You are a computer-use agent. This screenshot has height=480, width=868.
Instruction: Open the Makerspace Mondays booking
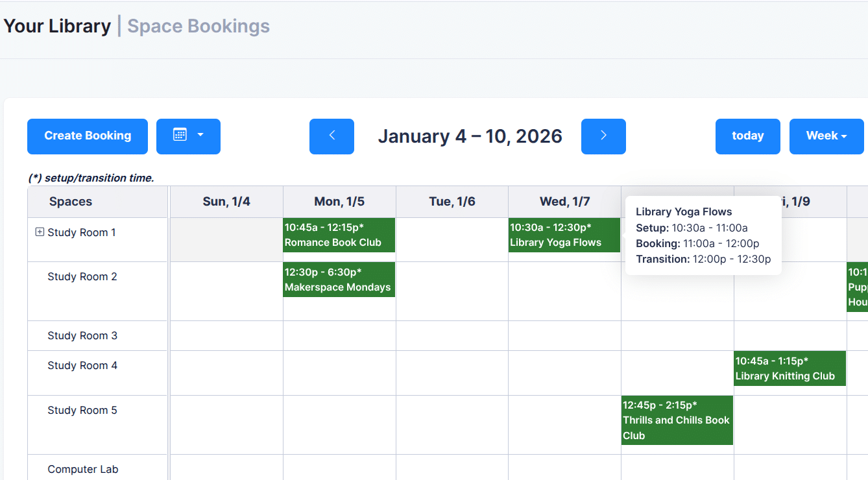(x=339, y=280)
